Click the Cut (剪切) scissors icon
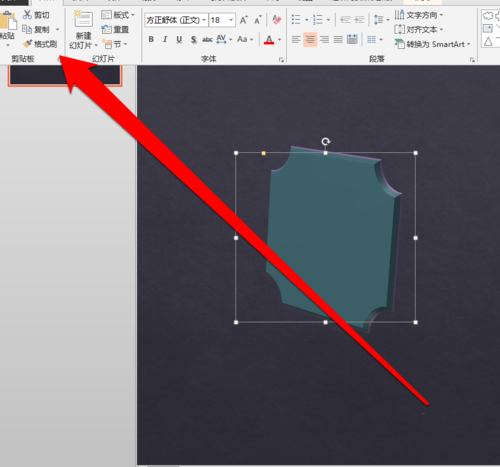The image size is (500, 467). tap(27, 15)
